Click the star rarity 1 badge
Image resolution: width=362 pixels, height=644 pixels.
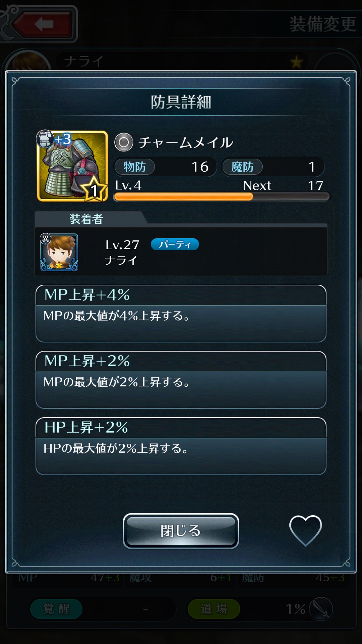(x=95, y=190)
